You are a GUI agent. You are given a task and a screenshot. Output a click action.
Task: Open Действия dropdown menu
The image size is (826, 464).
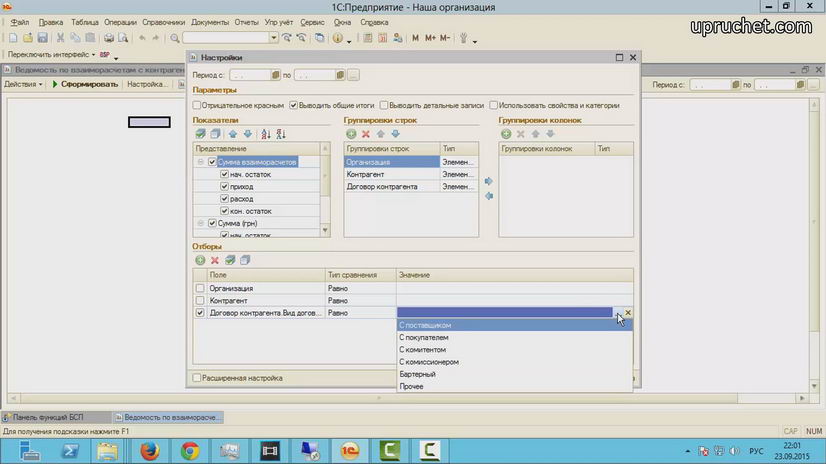[23, 84]
